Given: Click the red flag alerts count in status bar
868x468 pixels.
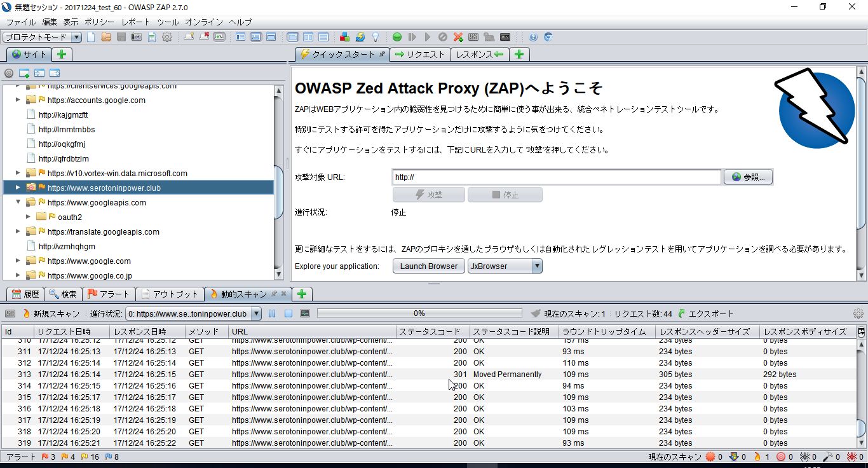Looking at the screenshot, I should pyautogui.click(x=48, y=457).
